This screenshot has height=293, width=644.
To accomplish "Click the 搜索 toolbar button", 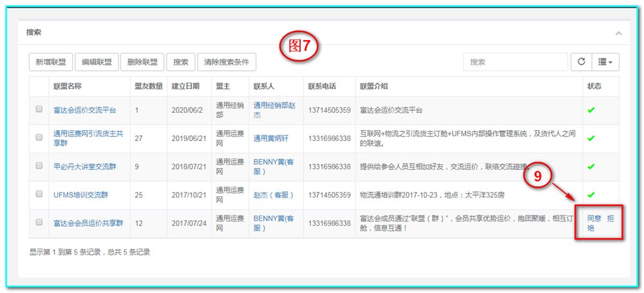I will point(181,62).
